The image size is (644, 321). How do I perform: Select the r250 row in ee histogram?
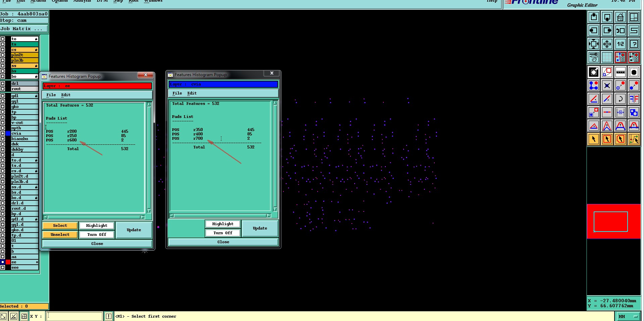pos(87,136)
